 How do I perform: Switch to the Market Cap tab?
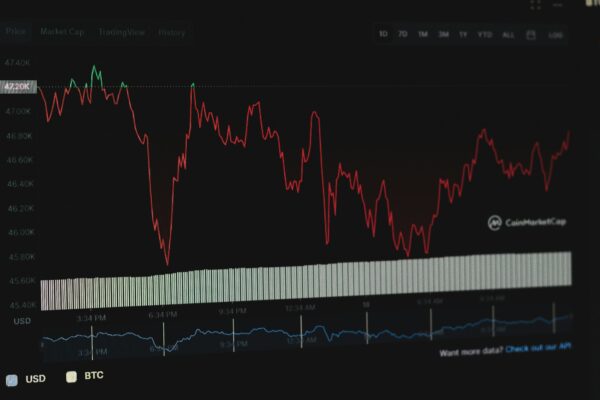(x=62, y=32)
